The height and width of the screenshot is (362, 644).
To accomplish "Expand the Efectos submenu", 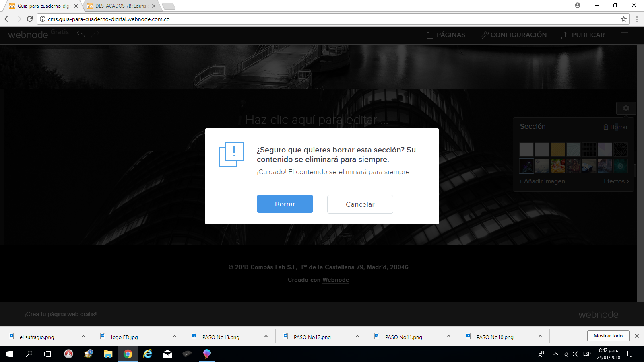I will [616, 181].
